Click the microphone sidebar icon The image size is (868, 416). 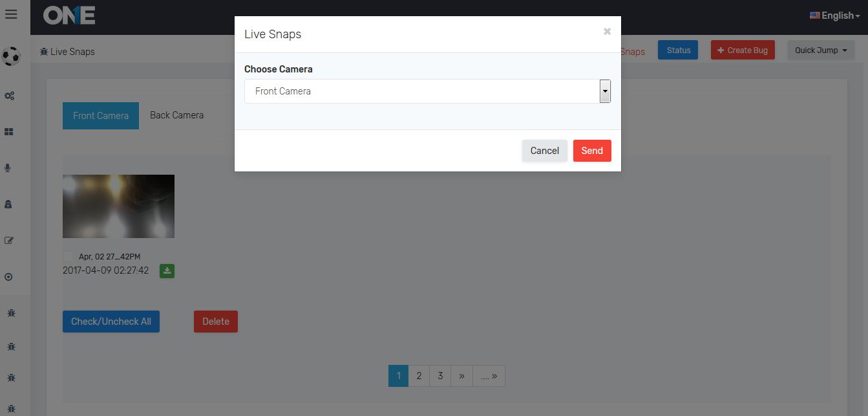coord(8,168)
